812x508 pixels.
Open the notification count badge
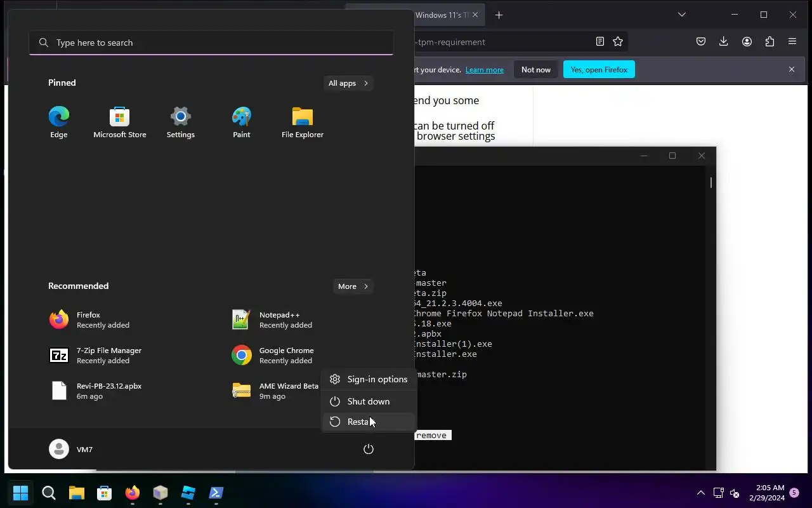pos(794,493)
